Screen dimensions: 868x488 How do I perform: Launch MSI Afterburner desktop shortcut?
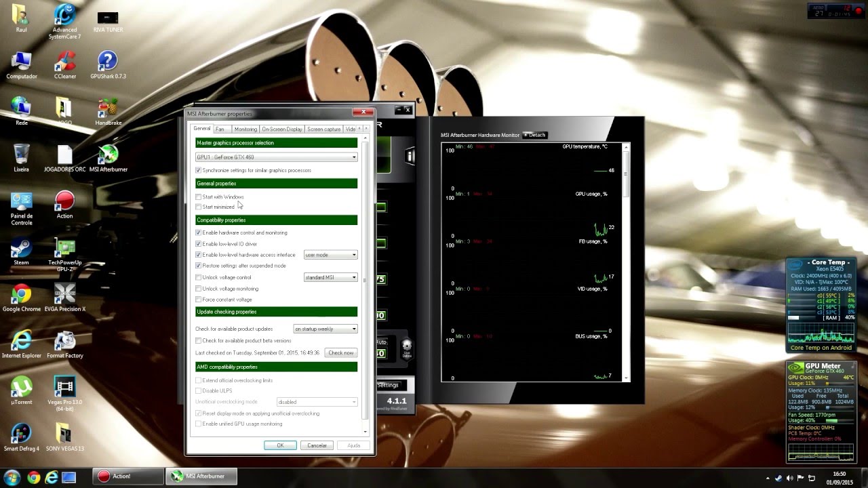click(x=107, y=157)
